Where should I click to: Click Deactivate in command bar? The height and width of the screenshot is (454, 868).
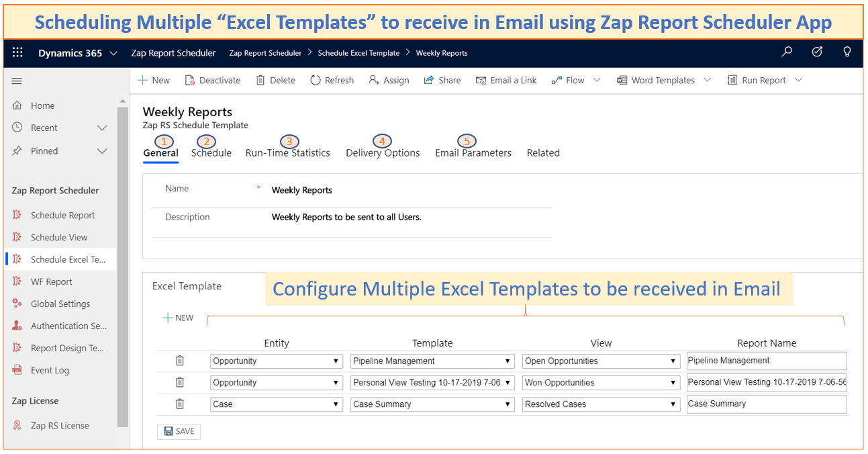(x=212, y=80)
